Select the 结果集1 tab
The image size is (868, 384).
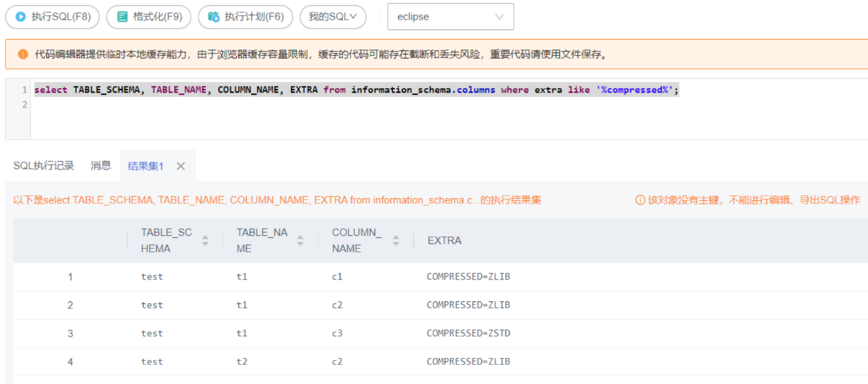(x=145, y=166)
